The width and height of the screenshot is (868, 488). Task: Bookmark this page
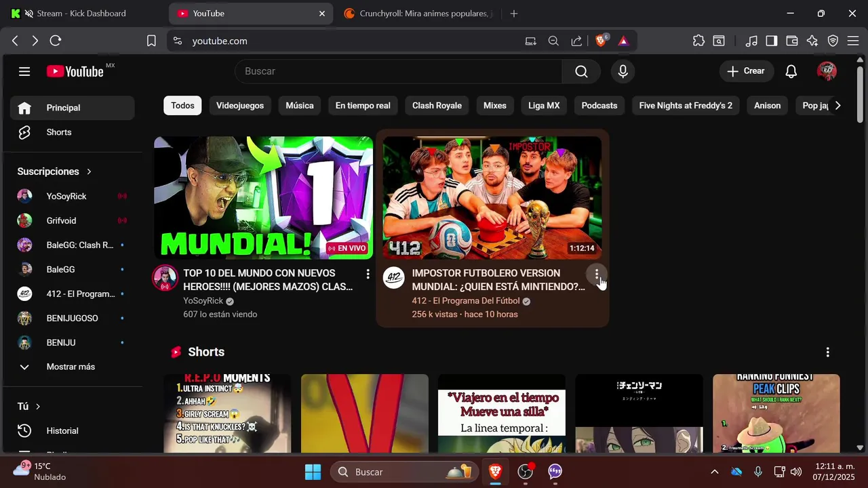tap(151, 41)
